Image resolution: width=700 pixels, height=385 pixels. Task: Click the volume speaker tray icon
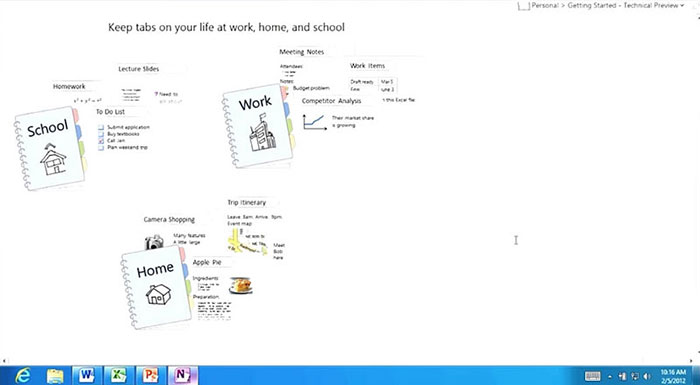click(x=647, y=377)
